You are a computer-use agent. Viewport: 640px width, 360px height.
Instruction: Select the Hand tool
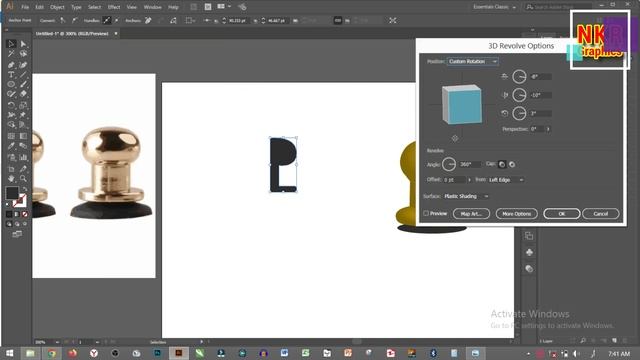11,179
